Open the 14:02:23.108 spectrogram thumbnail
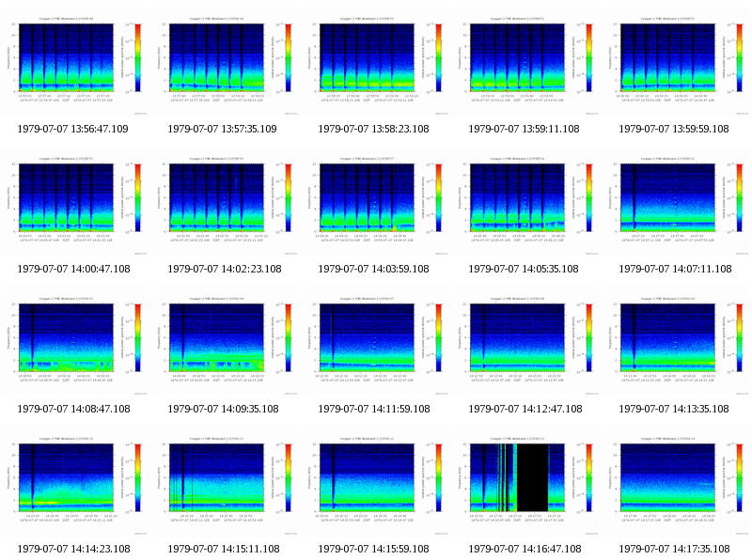This screenshot has height=560, width=752. [225, 201]
